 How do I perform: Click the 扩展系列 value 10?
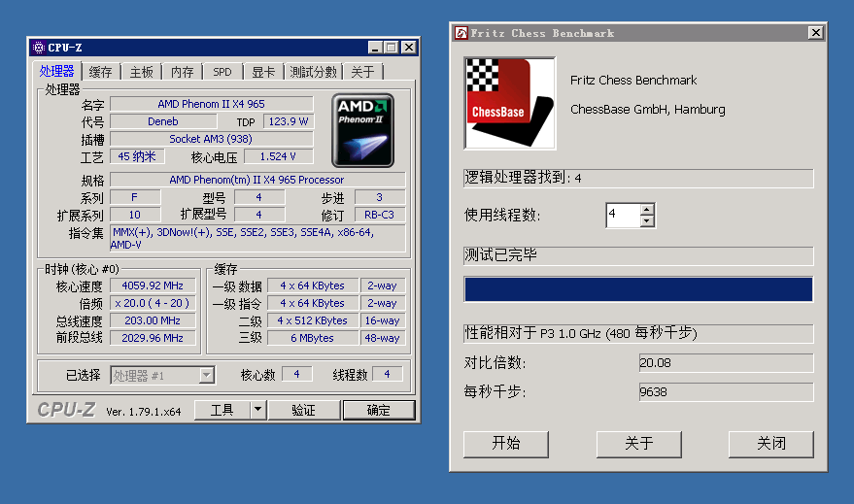pyautogui.click(x=135, y=215)
